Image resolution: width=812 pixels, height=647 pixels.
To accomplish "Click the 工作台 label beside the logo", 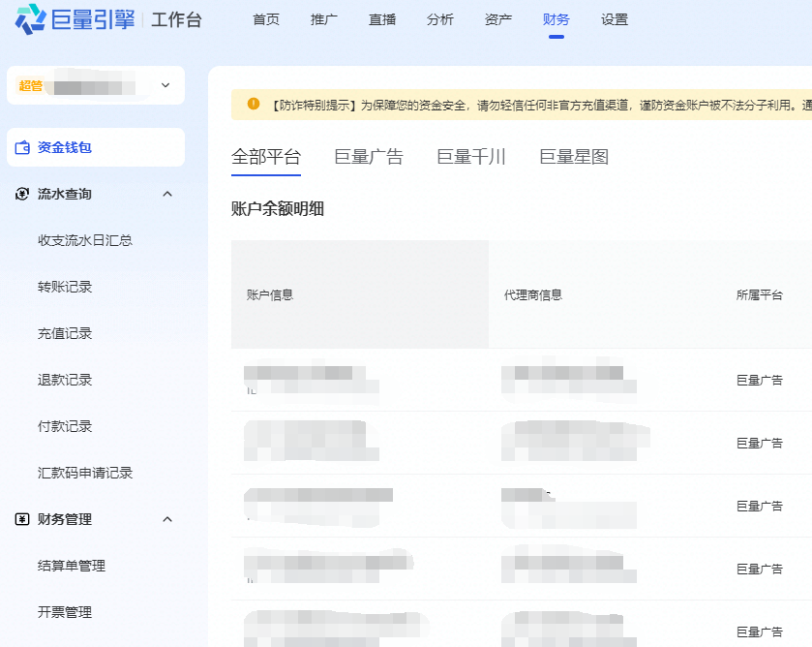I will tap(176, 19).
